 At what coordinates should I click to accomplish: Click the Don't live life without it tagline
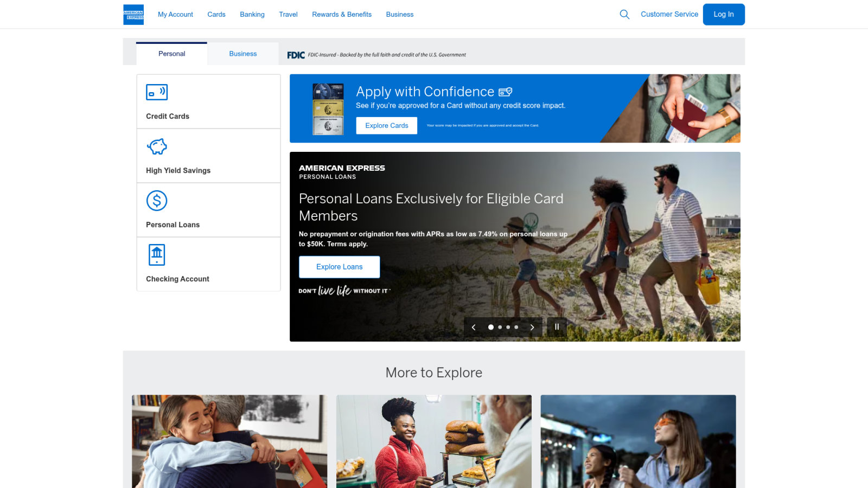pyautogui.click(x=344, y=291)
